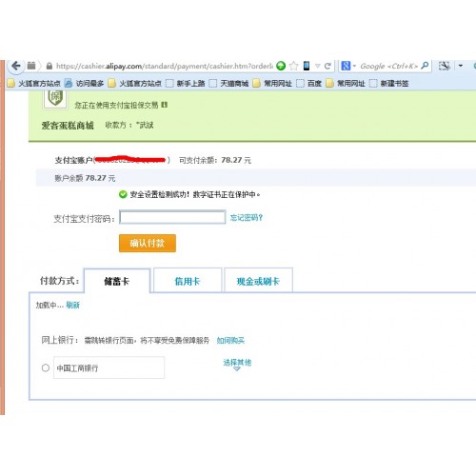Switch to the 信用卡 tab
Image resolution: width=476 pixels, height=476 pixels.
coord(188,281)
